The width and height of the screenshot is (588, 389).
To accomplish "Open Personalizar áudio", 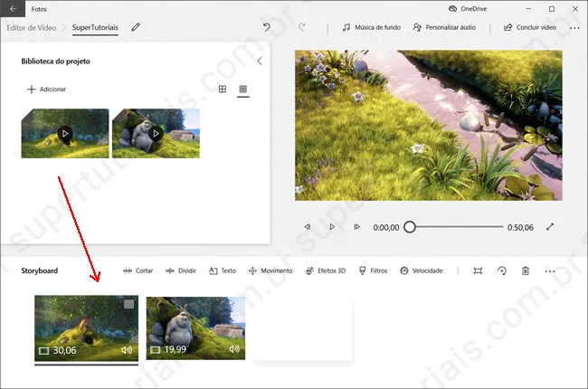I will pyautogui.click(x=444, y=27).
